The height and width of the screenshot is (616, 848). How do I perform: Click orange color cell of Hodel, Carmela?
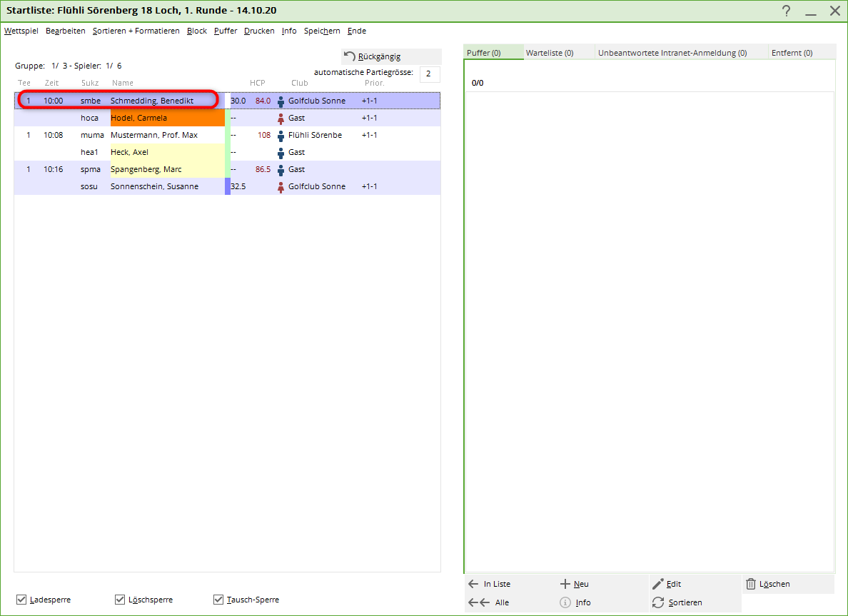pyautogui.click(x=168, y=118)
